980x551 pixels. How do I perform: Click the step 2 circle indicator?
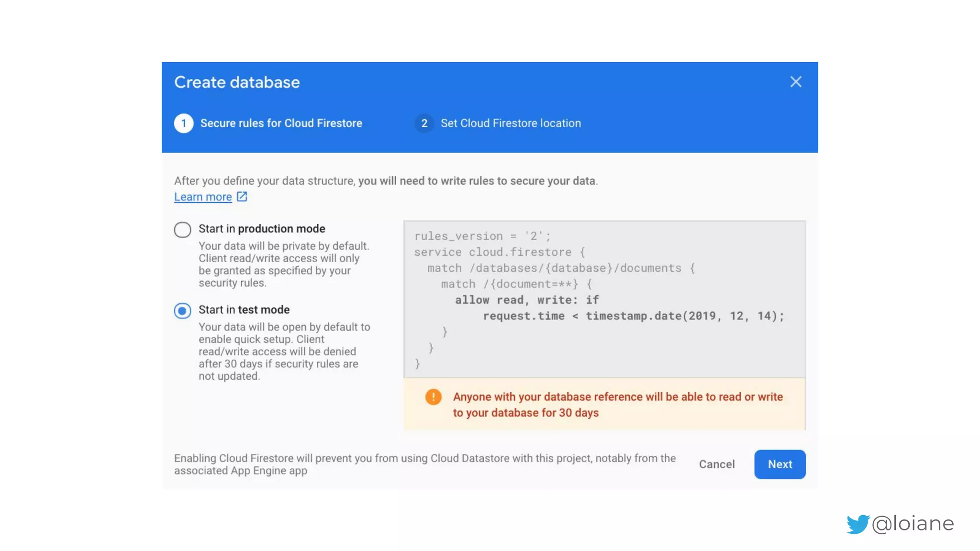point(424,123)
